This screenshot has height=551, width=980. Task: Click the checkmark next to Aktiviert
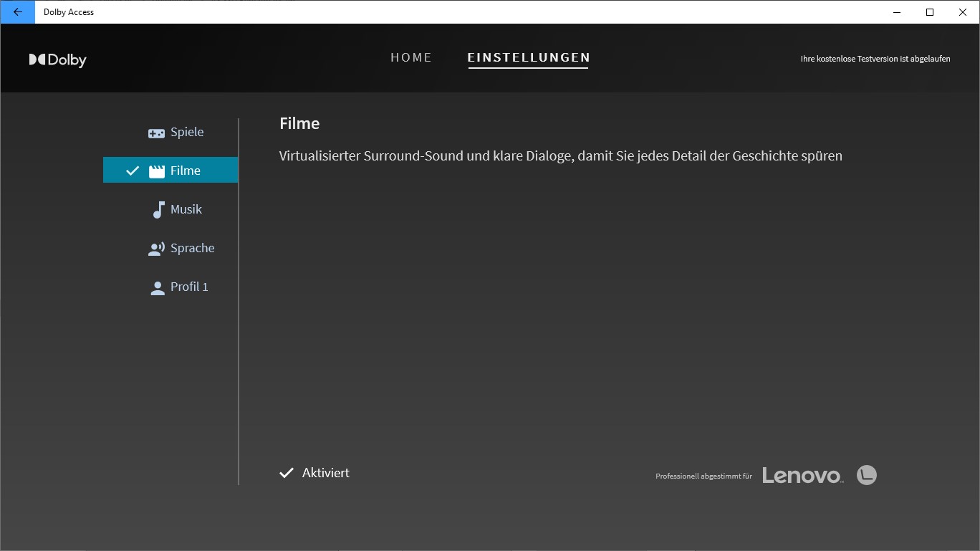tap(287, 473)
